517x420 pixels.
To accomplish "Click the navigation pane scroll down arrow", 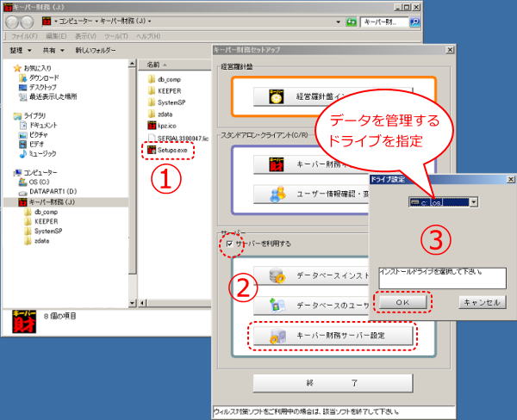I will (x=132, y=303).
